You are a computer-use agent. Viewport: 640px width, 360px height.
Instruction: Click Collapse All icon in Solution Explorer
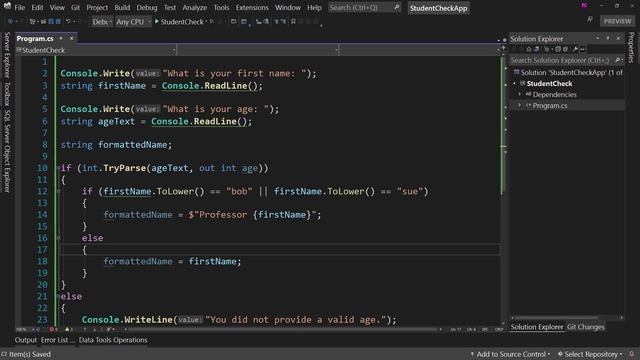[x=558, y=49]
